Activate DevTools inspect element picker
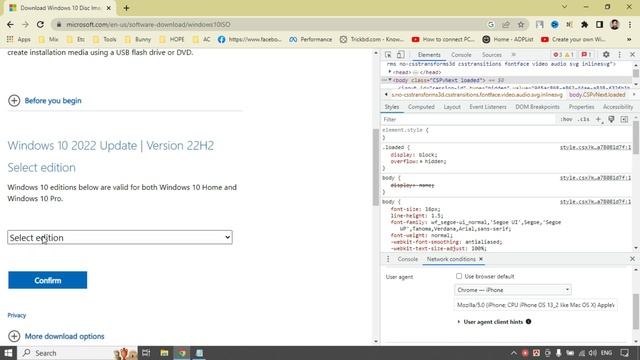The image size is (640, 360). (x=388, y=55)
